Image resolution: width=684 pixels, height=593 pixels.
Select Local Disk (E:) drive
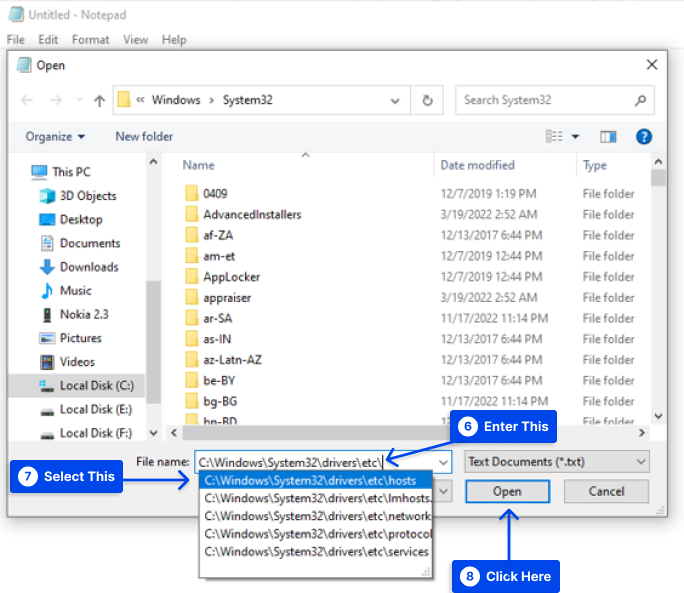coord(86,409)
